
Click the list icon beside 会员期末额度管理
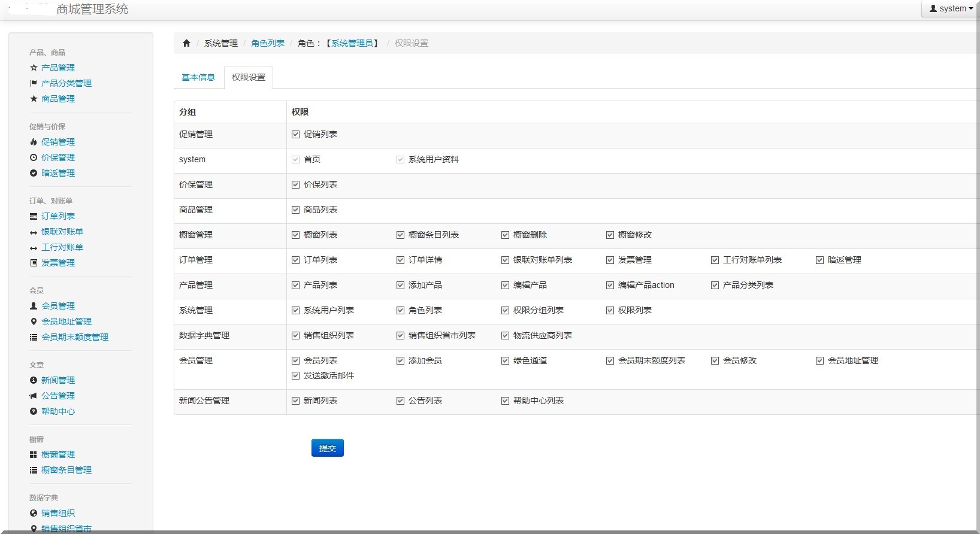click(x=34, y=337)
